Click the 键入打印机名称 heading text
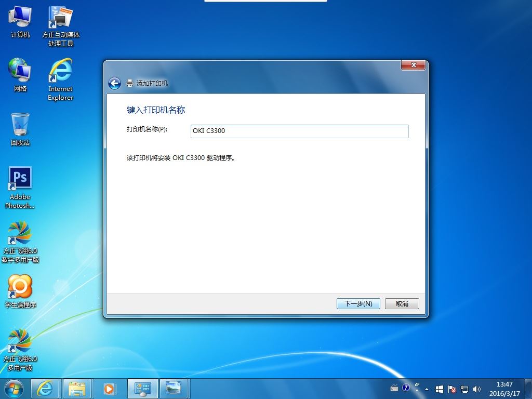 (156, 110)
